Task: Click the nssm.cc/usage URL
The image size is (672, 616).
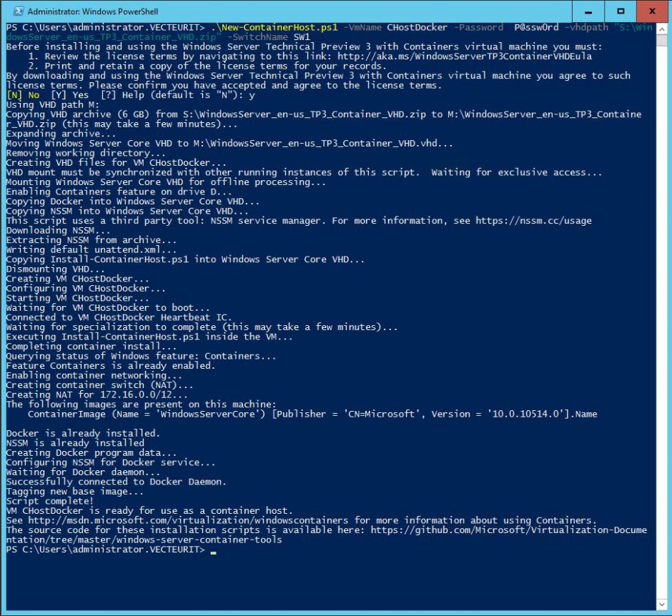Action: pyautogui.click(x=534, y=221)
